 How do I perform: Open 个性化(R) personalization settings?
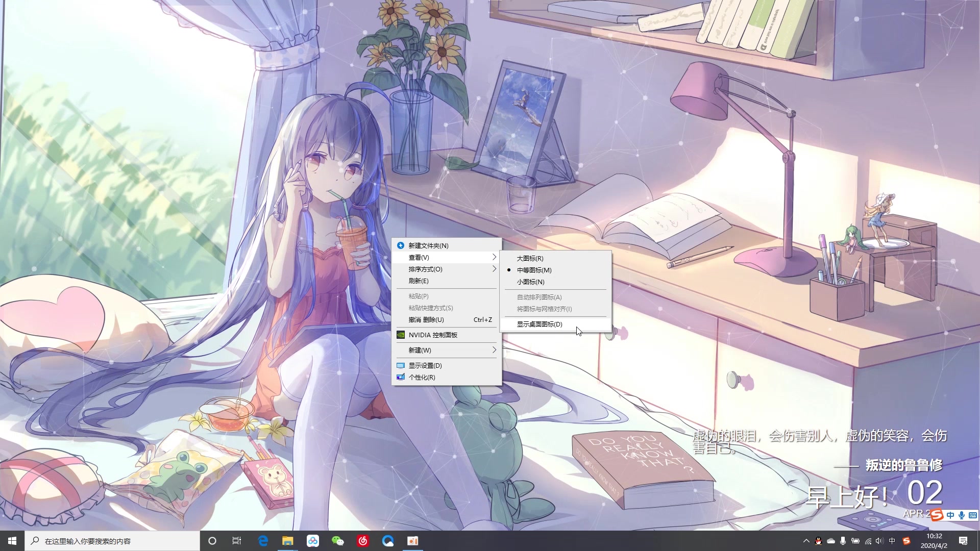point(422,377)
